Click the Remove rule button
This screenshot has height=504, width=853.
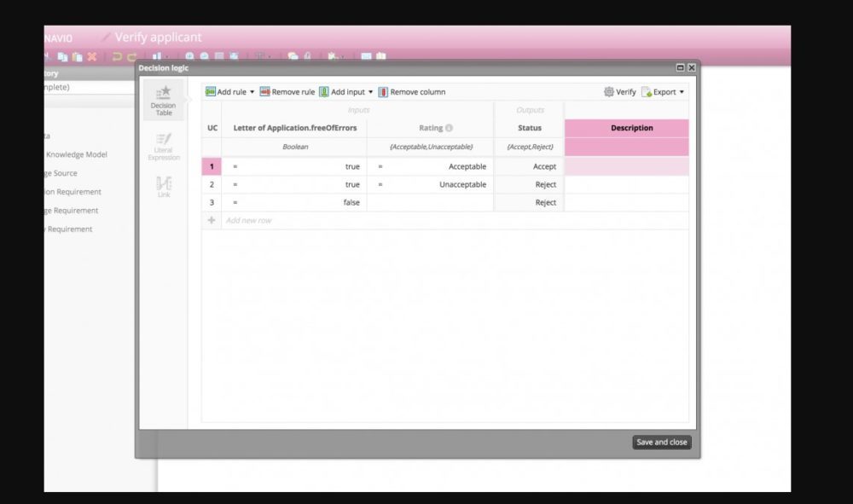click(287, 92)
